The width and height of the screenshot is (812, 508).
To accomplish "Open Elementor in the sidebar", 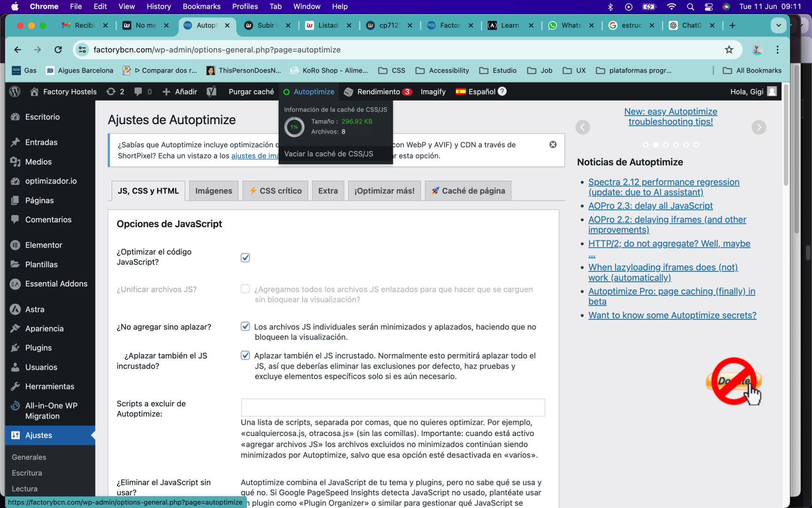I will [x=44, y=245].
